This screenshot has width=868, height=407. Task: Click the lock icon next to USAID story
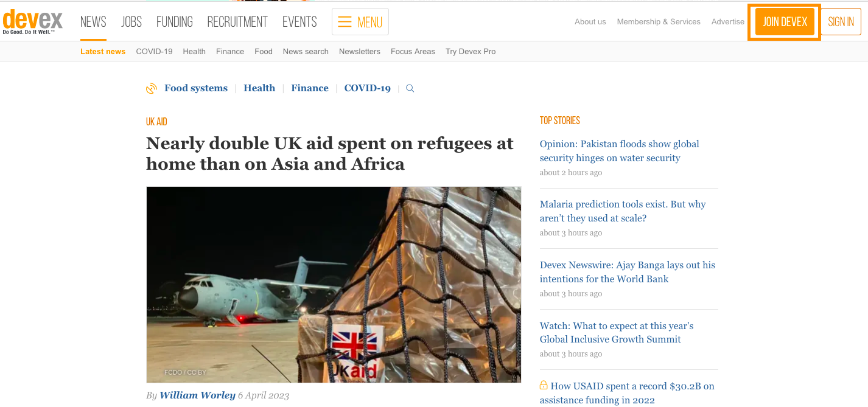click(544, 386)
